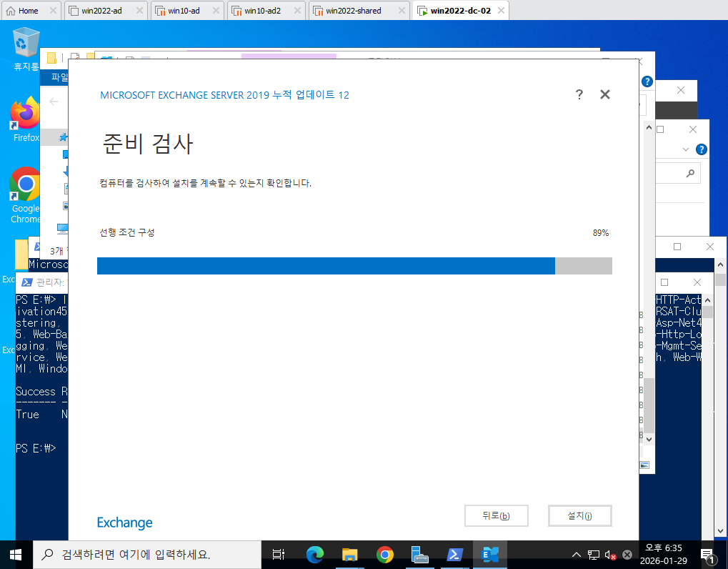Open the Windows Start menu

pos(16,555)
